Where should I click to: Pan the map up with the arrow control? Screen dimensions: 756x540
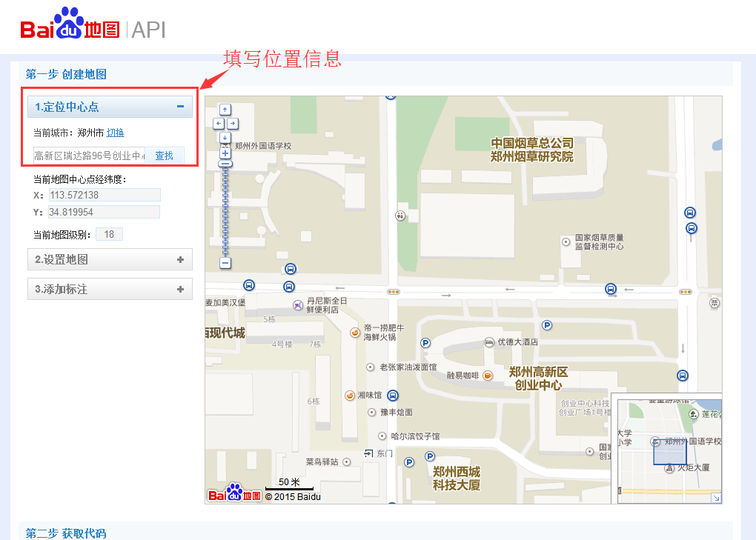(x=225, y=110)
